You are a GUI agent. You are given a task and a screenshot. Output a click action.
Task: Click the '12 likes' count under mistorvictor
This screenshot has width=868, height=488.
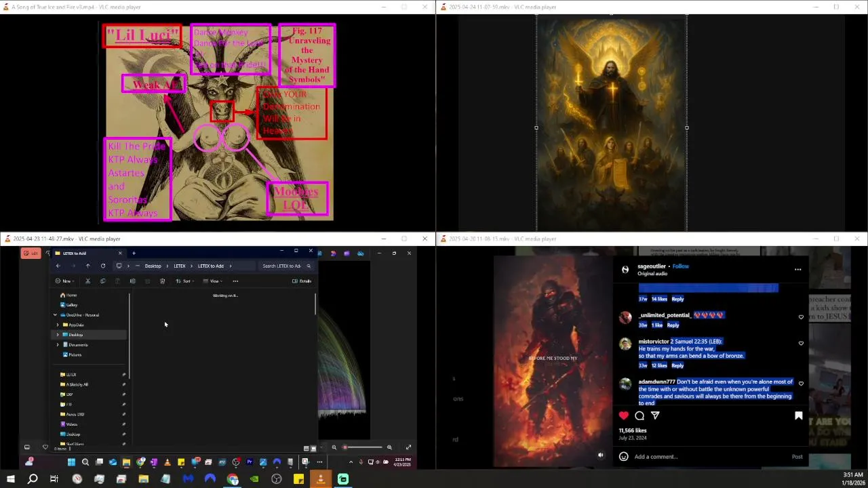(659, 365)
